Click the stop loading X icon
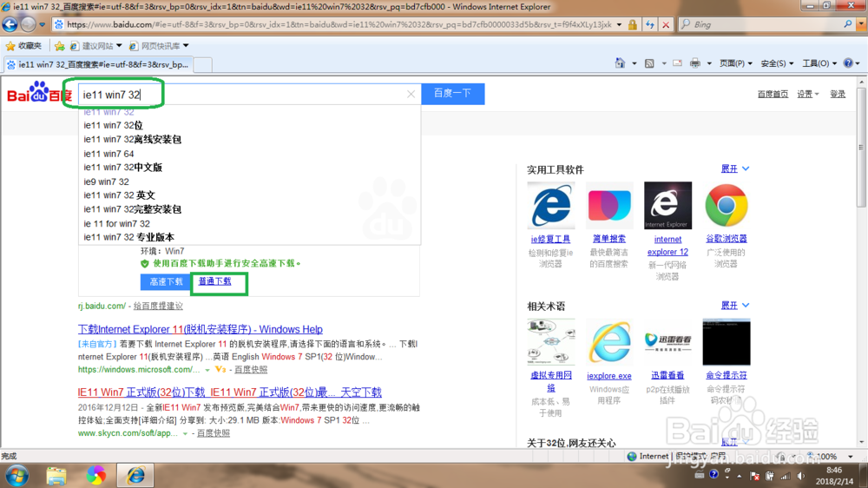 point(666,24)
